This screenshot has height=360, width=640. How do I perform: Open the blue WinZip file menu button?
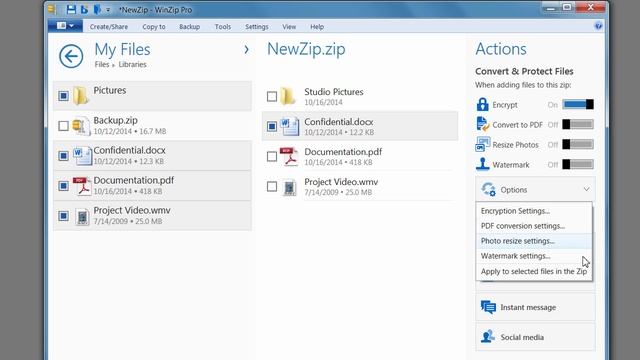[x=65, y=26]
